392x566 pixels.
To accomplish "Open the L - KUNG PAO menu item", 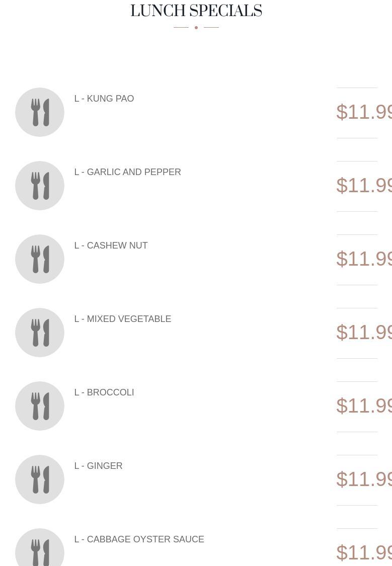I will [104, 99].
